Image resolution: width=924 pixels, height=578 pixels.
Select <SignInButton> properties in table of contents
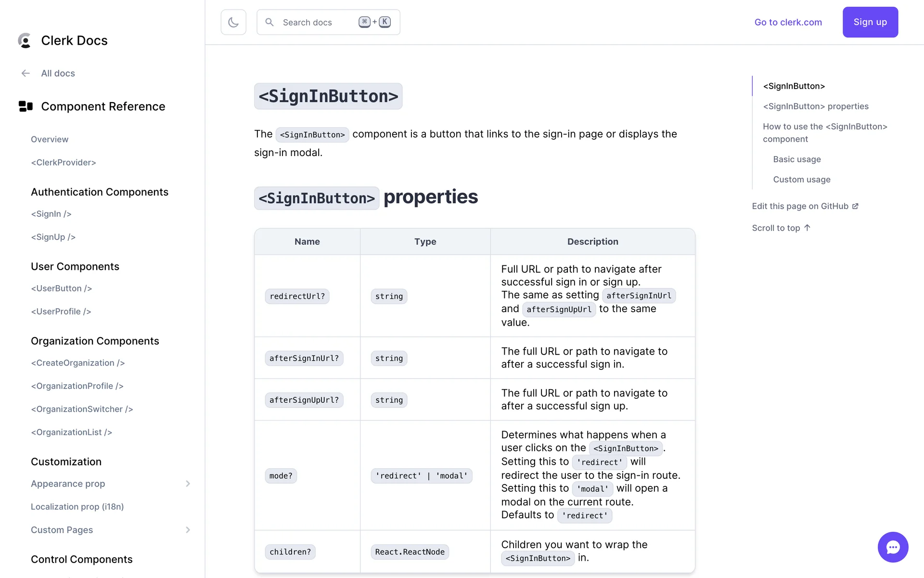tap(815, 106)
